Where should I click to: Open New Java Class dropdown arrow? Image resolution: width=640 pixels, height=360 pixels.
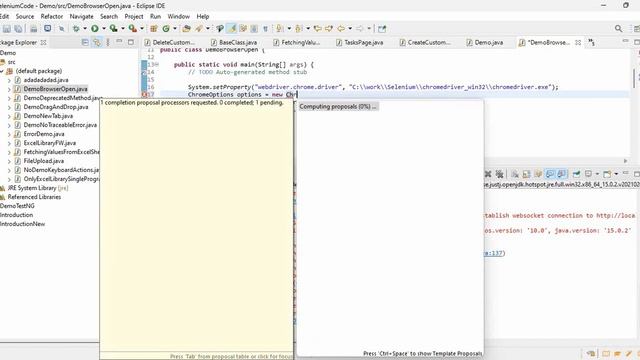coord(175,29)
